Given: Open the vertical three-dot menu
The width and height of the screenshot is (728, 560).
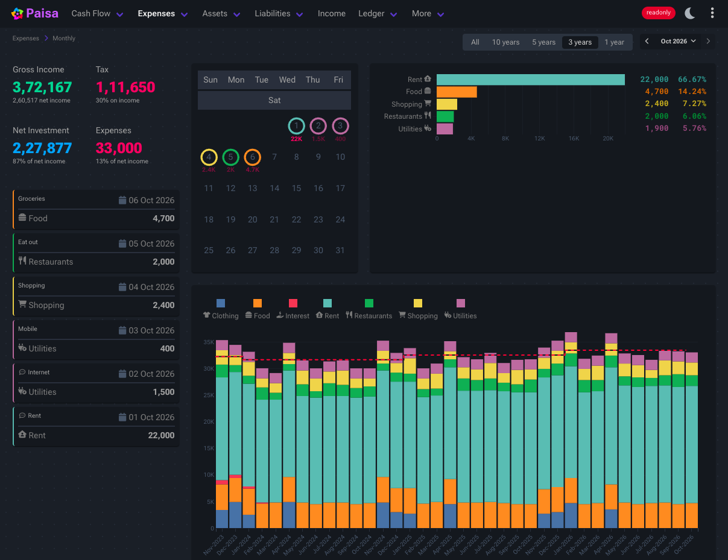Looking at the screenshot, I should [712, 13].
